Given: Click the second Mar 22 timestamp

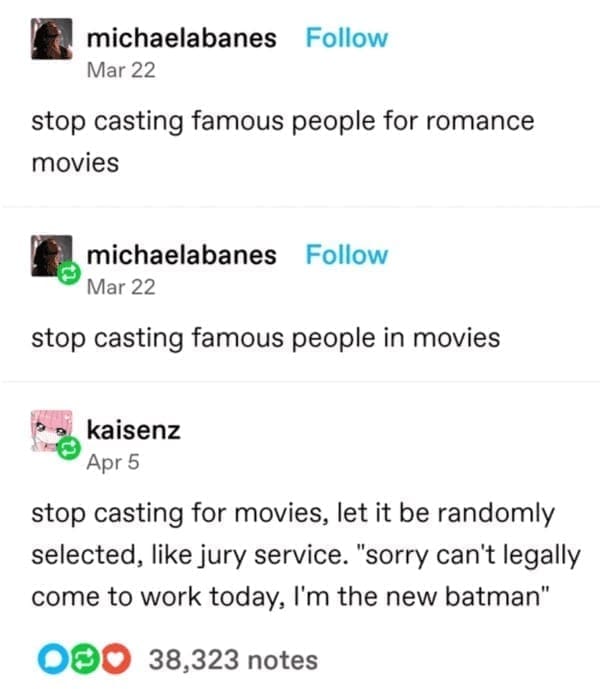Looking at the screenshot, I should (x=121, y=287).
